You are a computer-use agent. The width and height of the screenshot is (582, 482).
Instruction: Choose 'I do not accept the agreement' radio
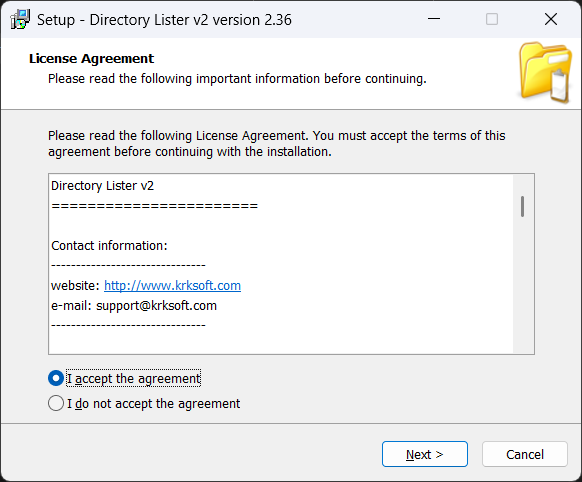click(x=56, y=403)
